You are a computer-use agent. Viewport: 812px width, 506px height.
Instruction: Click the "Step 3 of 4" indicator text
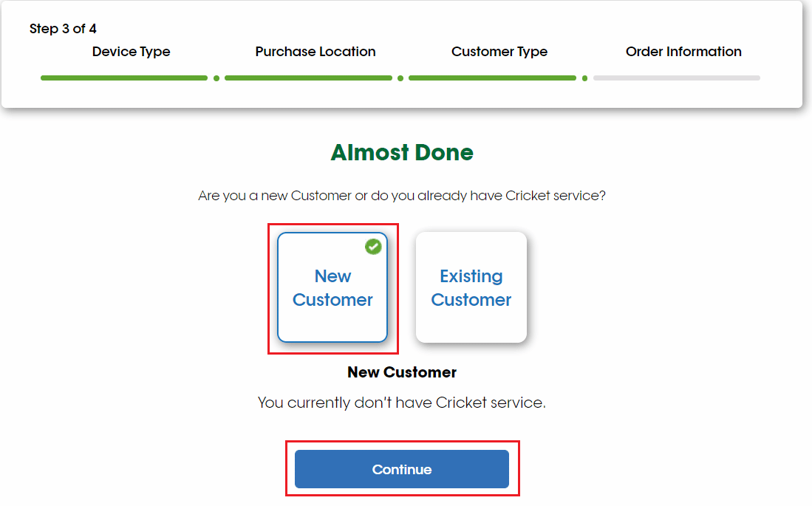63,29
